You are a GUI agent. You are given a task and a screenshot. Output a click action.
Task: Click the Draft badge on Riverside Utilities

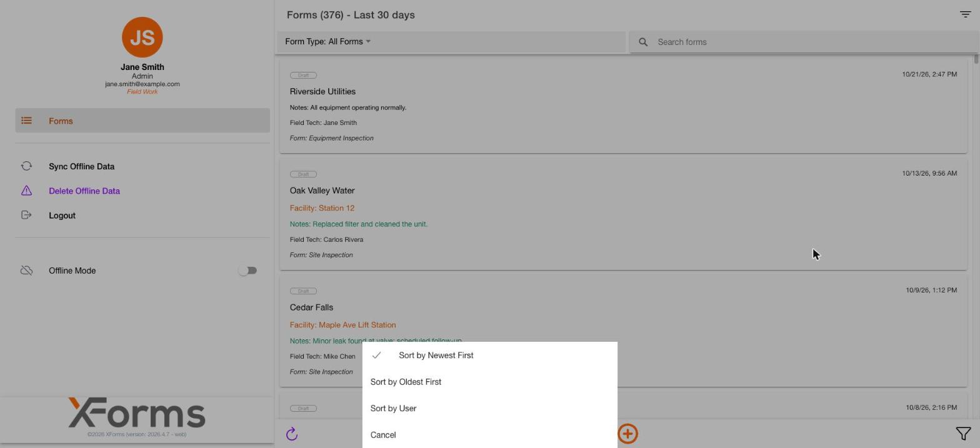point(303,75)
